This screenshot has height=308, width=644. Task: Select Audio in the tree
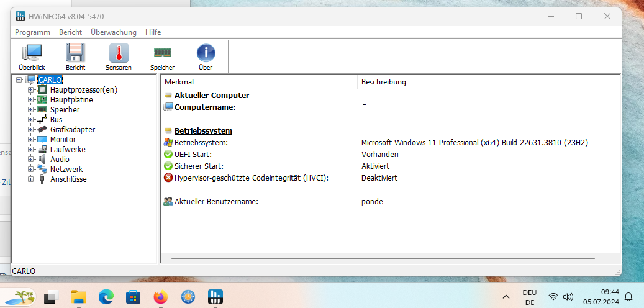[x=60, y=160]
